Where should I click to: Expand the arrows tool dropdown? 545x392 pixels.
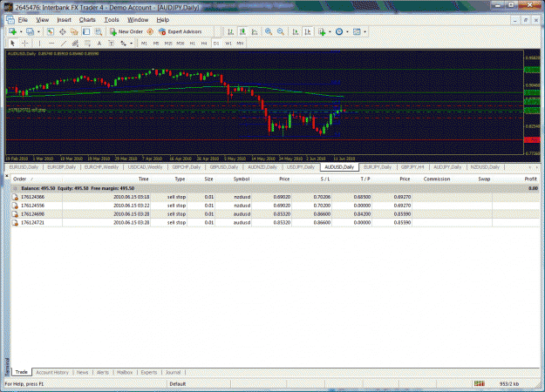pos(131,44)
